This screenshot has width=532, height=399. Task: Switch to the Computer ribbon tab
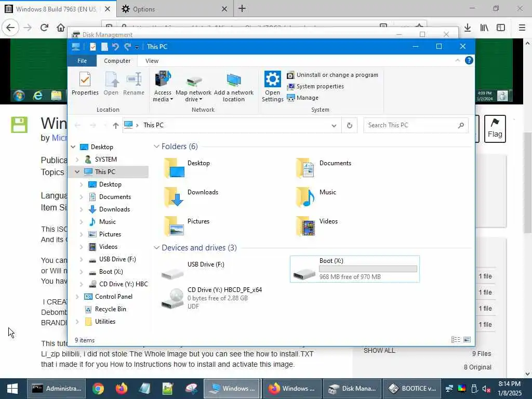point(117,61)
